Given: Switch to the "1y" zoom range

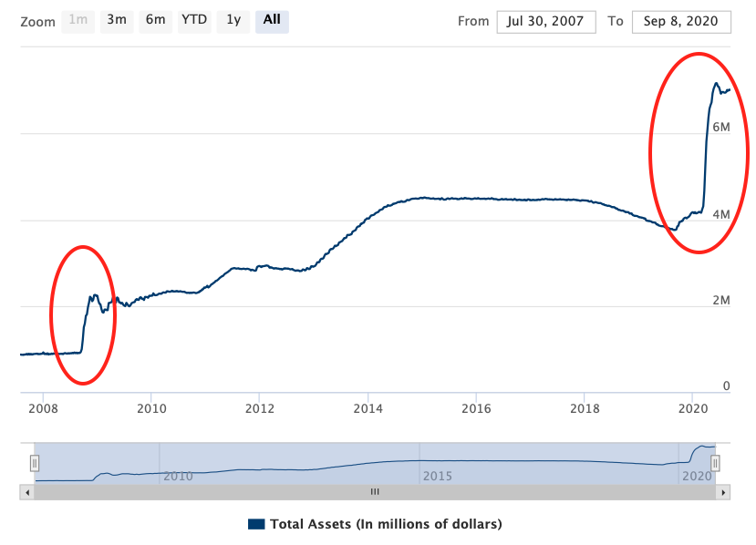Looking at the screenshot, I should click(x=233, y=21).
